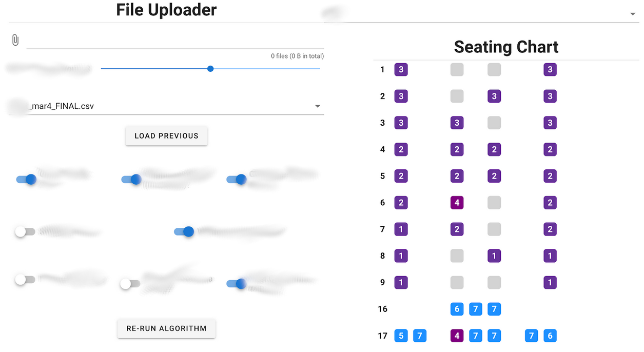
Task: Select the purple seat 4 in row 17
Action: 457,336
